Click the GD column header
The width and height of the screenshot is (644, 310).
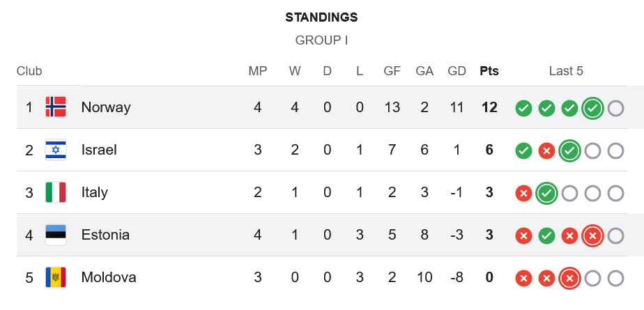point(457,71)
